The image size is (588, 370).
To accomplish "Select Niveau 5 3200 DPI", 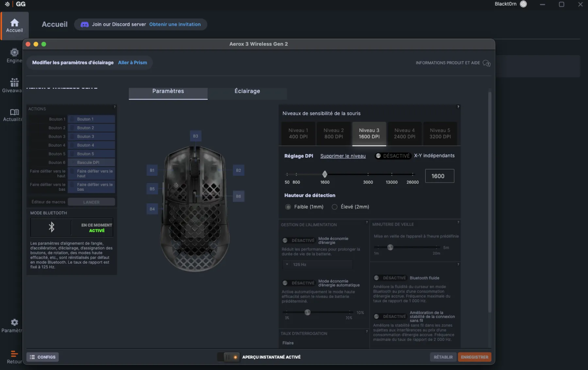I will [x=440, y=133].
